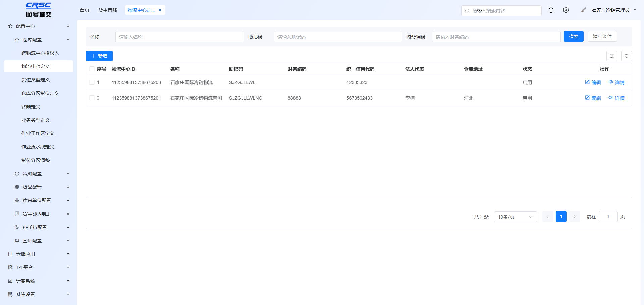The height and width of the screenshot is (305, 644).
Task: Open 跨物流中心授权人 menu item
Action: coord(39,53)
